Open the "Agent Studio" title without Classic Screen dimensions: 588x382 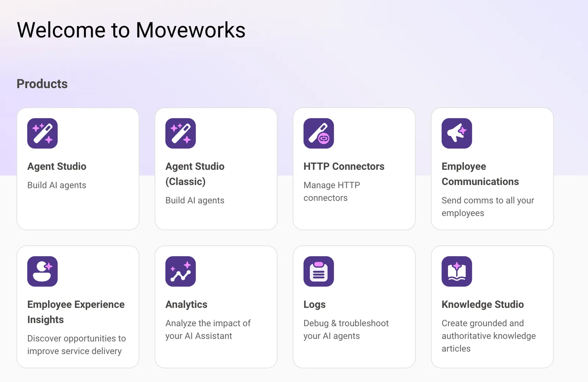coord(57,166)
